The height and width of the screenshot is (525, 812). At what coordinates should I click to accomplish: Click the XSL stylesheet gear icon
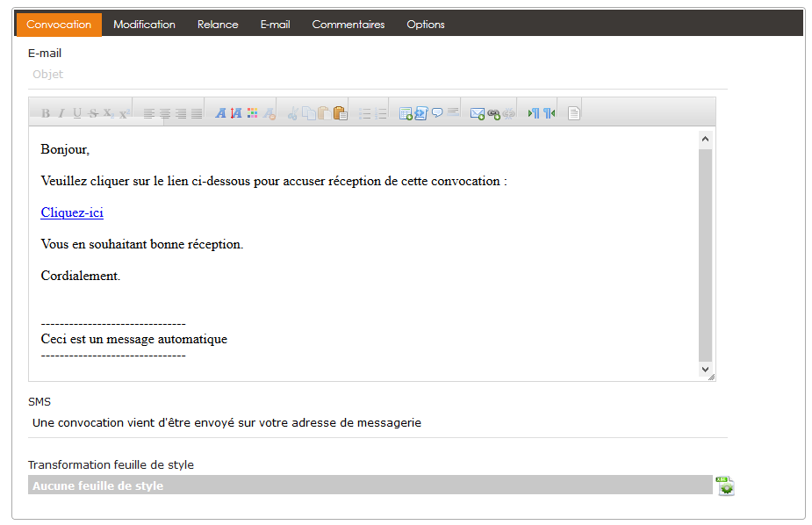[725, 485]
